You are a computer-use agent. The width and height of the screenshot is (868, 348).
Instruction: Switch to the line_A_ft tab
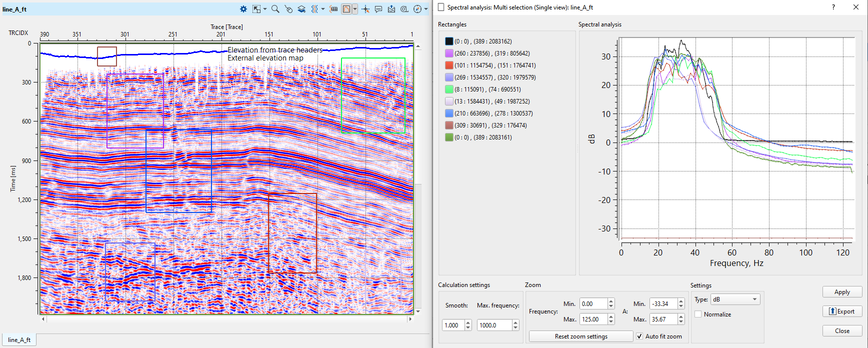(x=19, y=340)
